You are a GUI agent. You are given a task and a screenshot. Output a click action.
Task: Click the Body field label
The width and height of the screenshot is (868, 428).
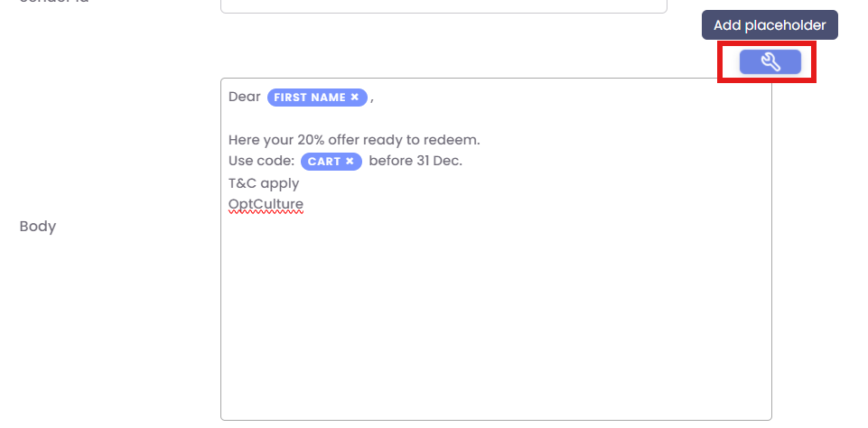(38, 227)
